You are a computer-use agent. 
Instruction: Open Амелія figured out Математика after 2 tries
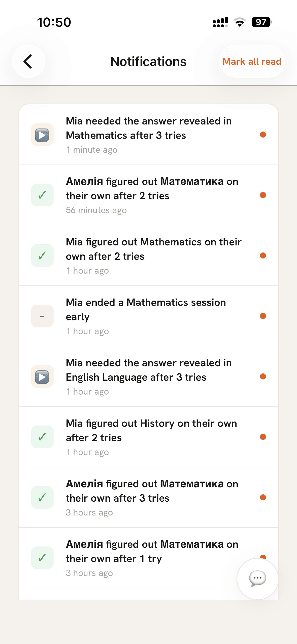(148, 195)
